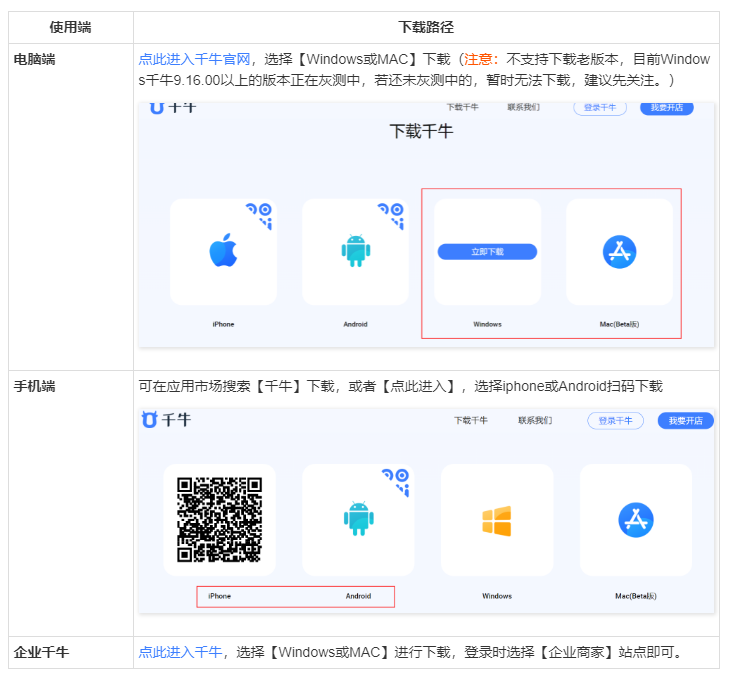The image size is (731, 677).
Task: Click QR corner icon on Android card, second screenshot
Action: coord(396,482)
